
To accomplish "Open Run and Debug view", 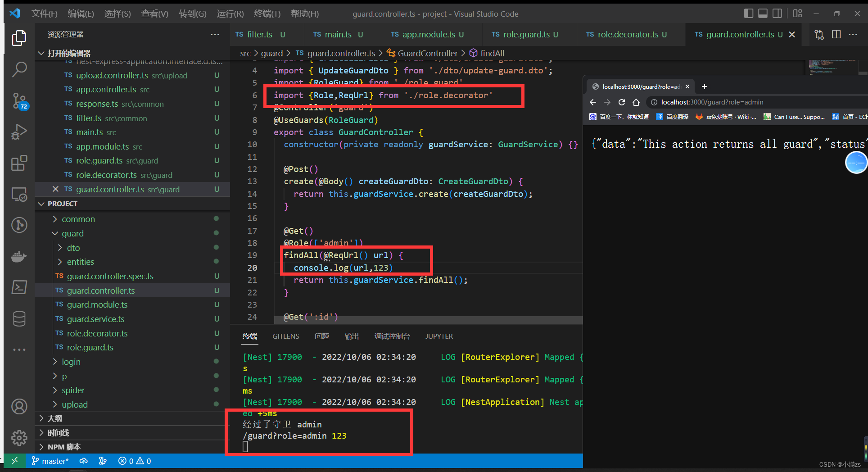I will point(19,132).
